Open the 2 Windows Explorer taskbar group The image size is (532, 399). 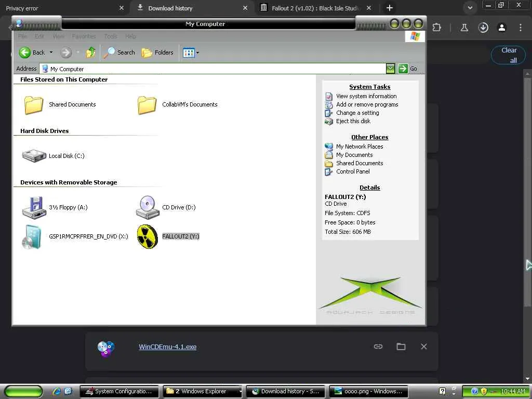203,391
